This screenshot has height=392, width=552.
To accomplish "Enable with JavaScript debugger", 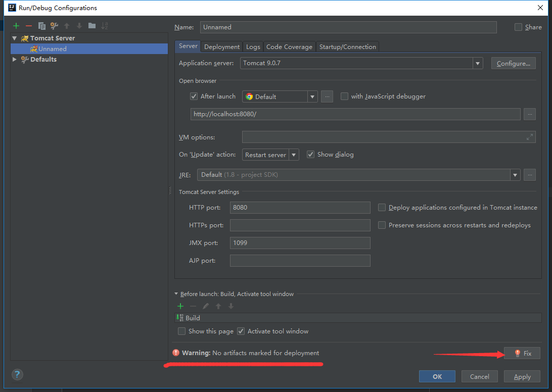I will (344, 96).
